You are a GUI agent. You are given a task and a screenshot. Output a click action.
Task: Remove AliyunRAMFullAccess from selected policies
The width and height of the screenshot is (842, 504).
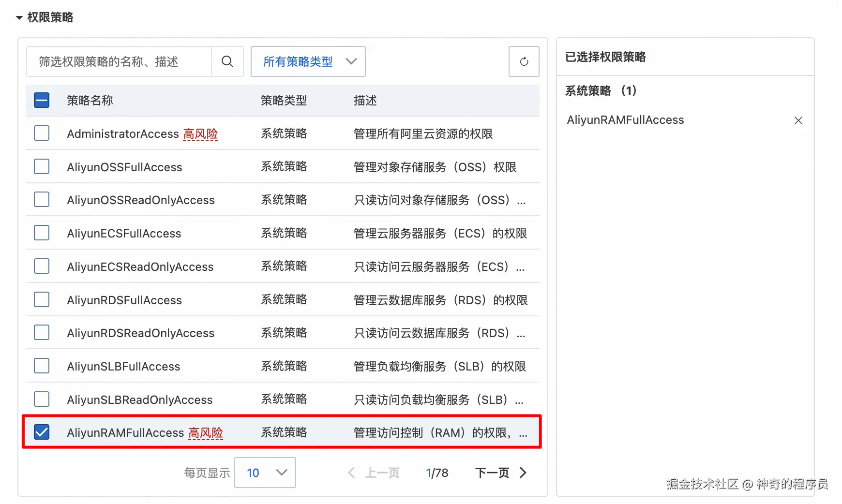[798, 120]
